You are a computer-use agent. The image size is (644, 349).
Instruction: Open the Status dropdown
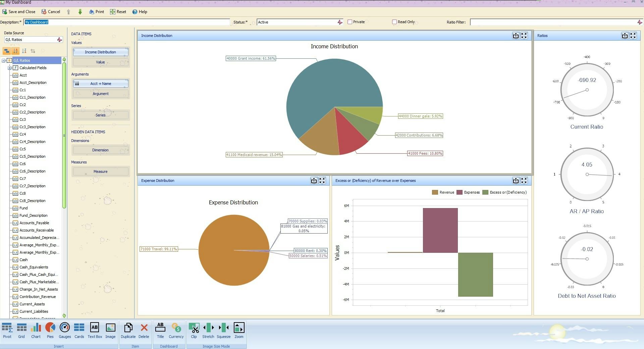(x=340, y=22)
